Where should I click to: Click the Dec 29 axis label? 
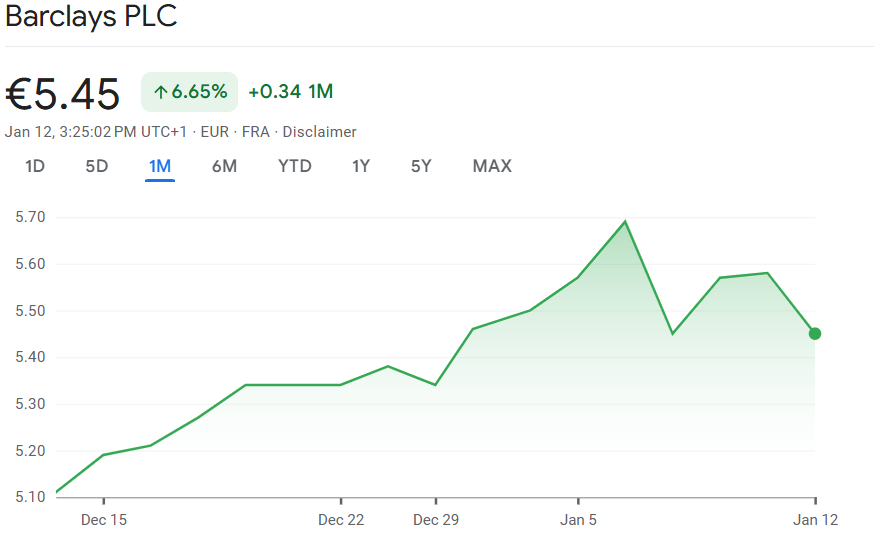(x=436, y=520)
